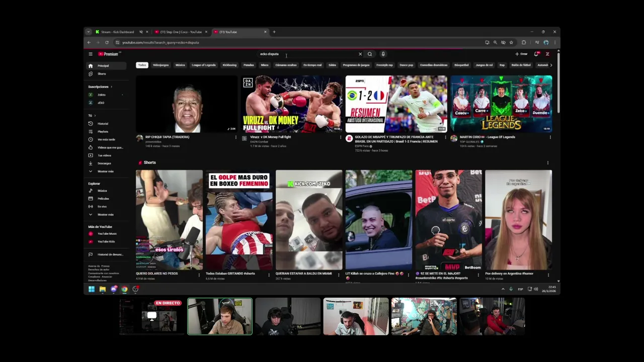
Task: Open options for RIP CHIQUI TAPIA video
Action: 235,137
